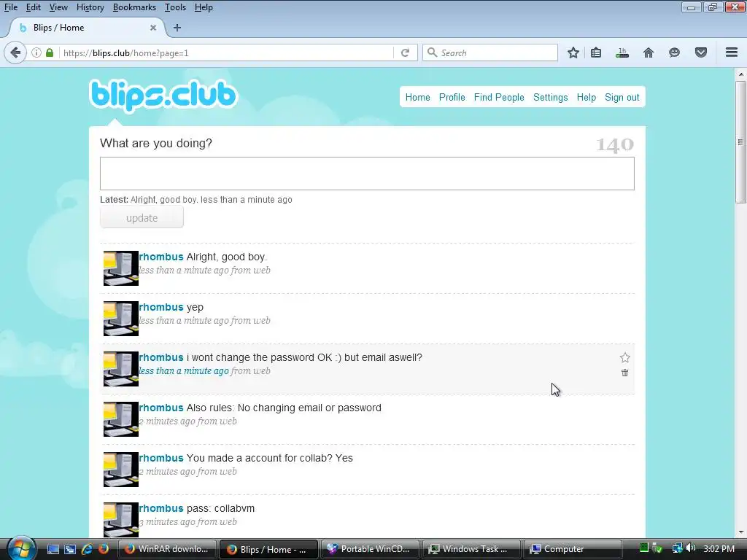Open the volume speaker tray icon
Screen dimensions: 747x560
pos(691,548)
